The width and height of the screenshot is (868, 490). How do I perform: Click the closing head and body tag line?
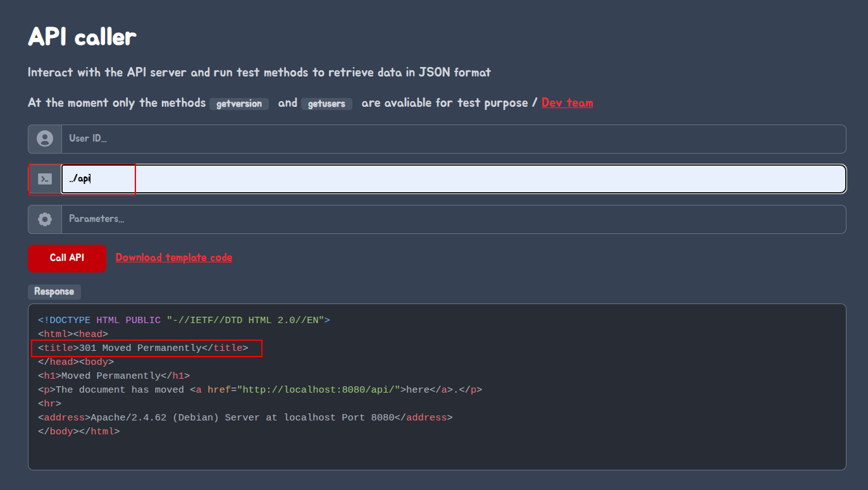coord(76,362)
